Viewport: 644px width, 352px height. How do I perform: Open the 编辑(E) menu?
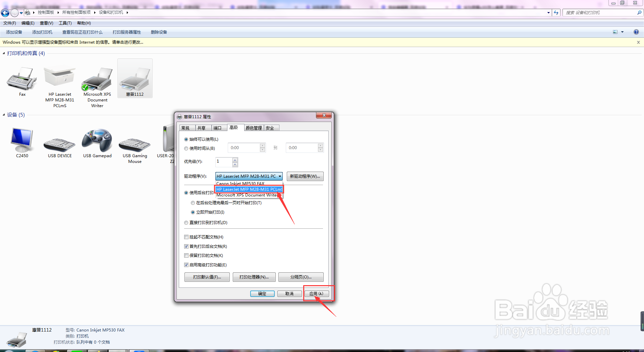28,23
